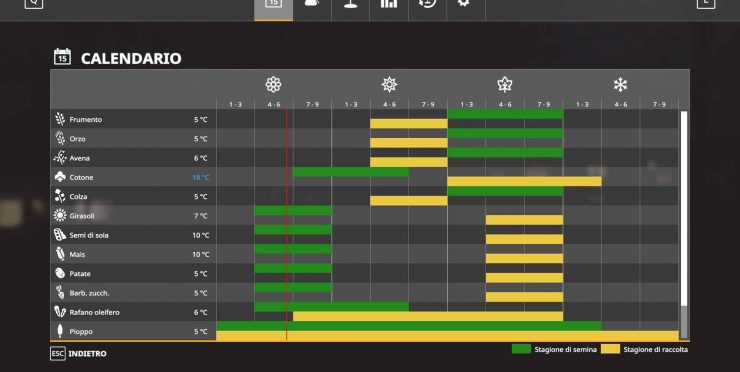Click the calendar's vertical scrollbar
The image size is (740, 372).
click(684, 225)
